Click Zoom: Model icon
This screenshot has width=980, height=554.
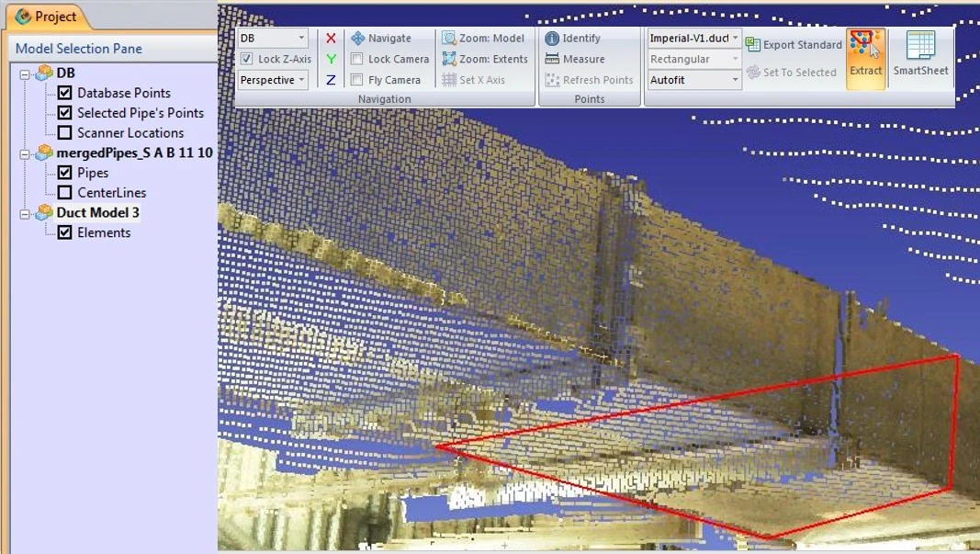[449, 39]
